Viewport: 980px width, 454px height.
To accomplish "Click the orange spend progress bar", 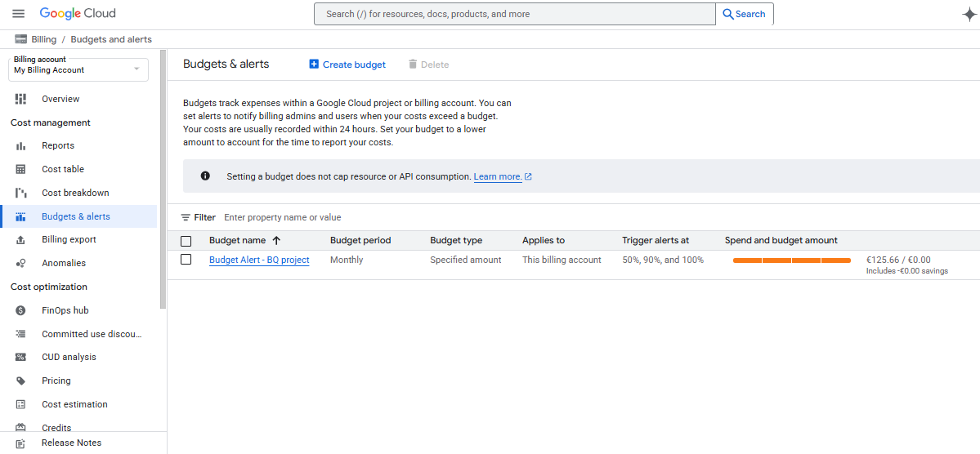I will [x=791, y=260].
